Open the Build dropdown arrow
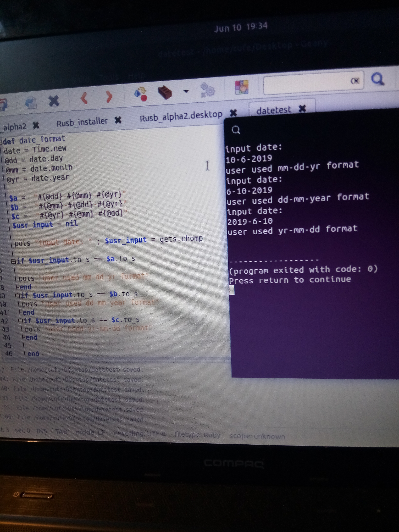Screen dimensions: 399x532 186,91
